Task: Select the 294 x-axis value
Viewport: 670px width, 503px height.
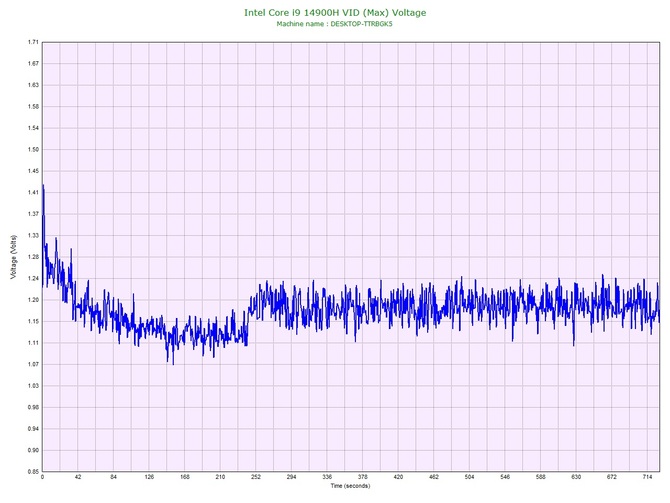Action: coord(291,477)
